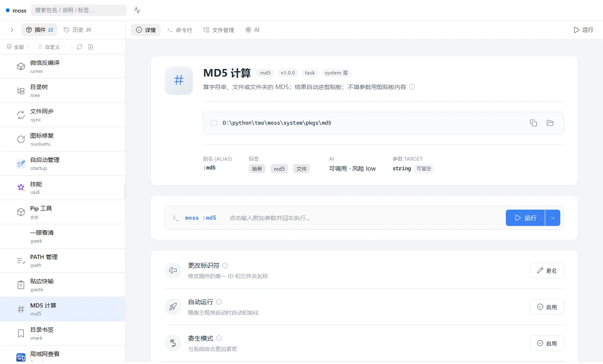Open the plugin folder in explorer

click(x=550, y=123)
